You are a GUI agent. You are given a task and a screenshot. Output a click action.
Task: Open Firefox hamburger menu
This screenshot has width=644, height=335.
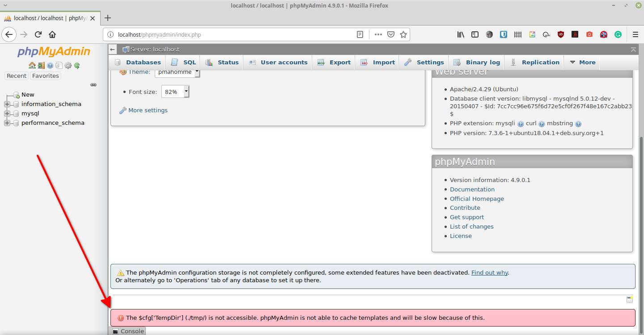(636, 34)
